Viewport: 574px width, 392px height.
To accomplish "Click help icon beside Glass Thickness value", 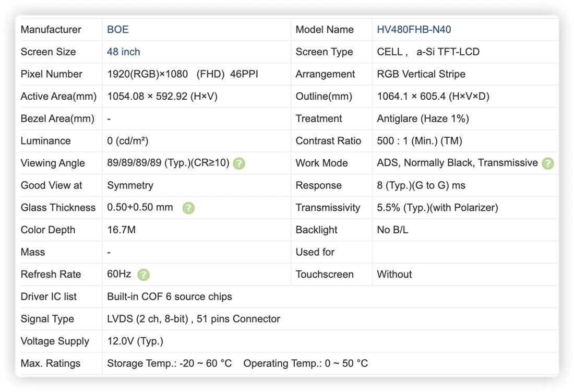I will click(x=188, y=208).
